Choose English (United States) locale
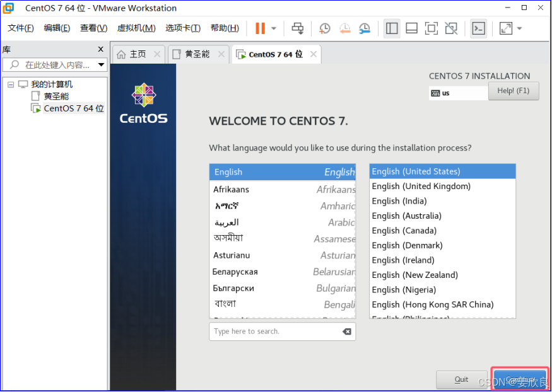The image size is (552, 392). pyautogui.click(x=442, y=171)
